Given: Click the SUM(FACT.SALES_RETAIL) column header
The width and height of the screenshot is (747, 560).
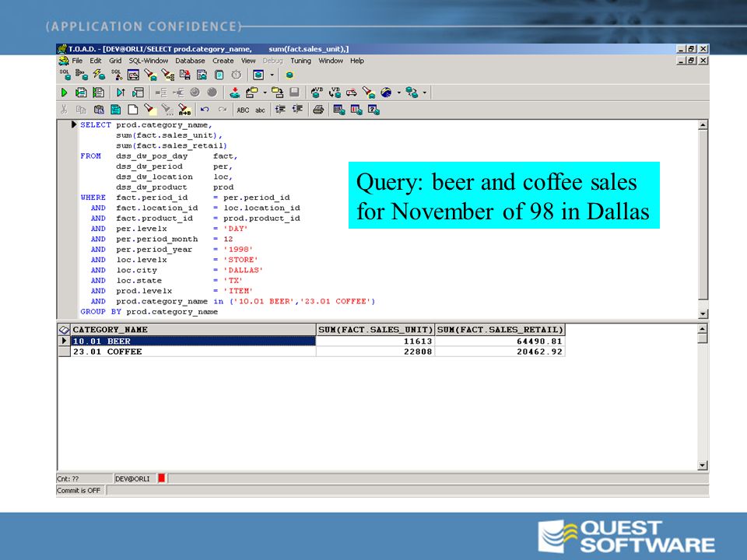Looking at the screenshot, I should tap(500, 330).
